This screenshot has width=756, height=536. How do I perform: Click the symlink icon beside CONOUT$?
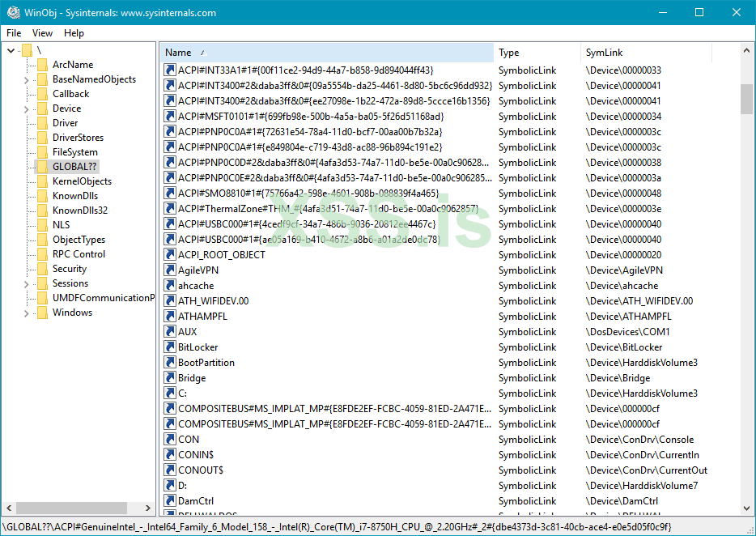point(170,470)
